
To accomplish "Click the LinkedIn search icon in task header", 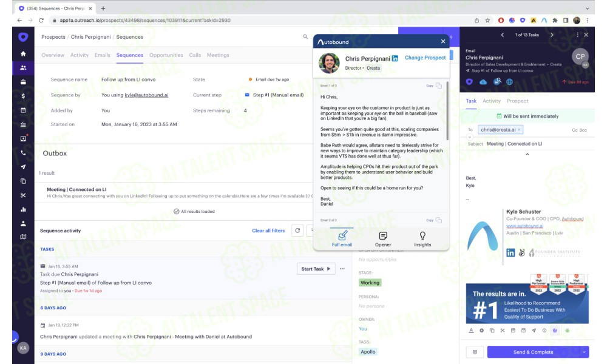I will point(497,82).
